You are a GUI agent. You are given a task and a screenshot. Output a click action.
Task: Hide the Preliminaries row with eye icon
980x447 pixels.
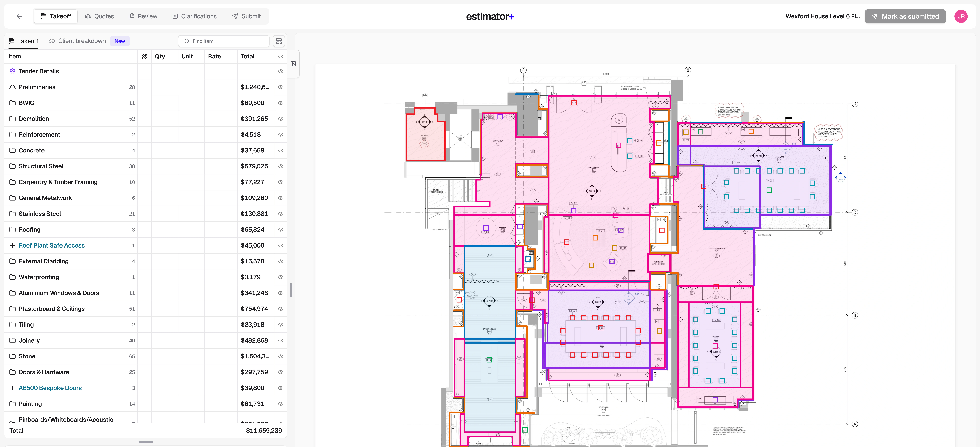pyautogui.click(x=281, y=87)
